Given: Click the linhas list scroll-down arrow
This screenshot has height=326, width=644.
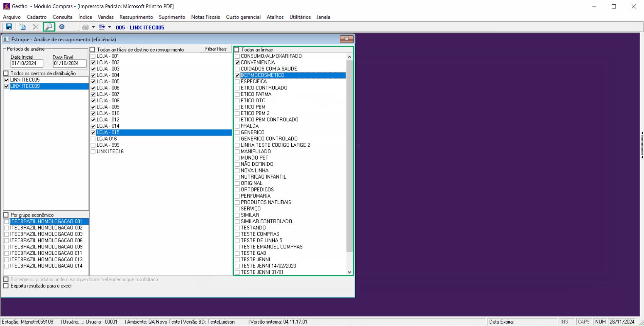Looking at the screenshot, I should tap(349, 272).
